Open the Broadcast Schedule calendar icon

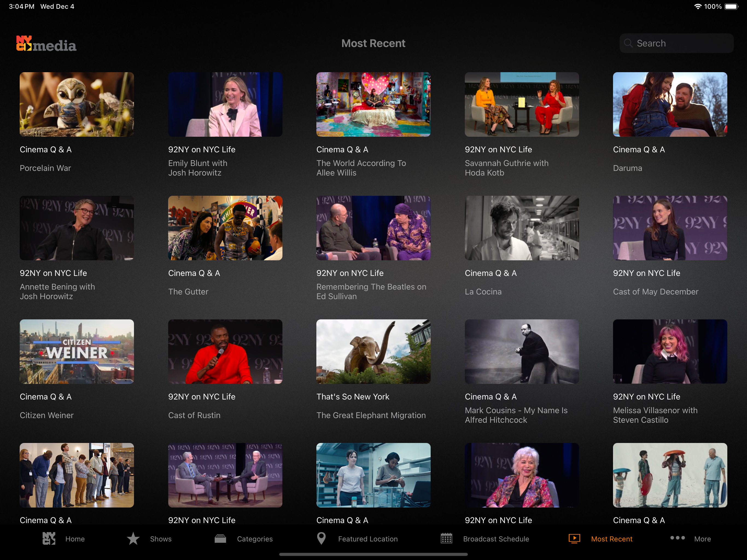[x=447, y=538]
